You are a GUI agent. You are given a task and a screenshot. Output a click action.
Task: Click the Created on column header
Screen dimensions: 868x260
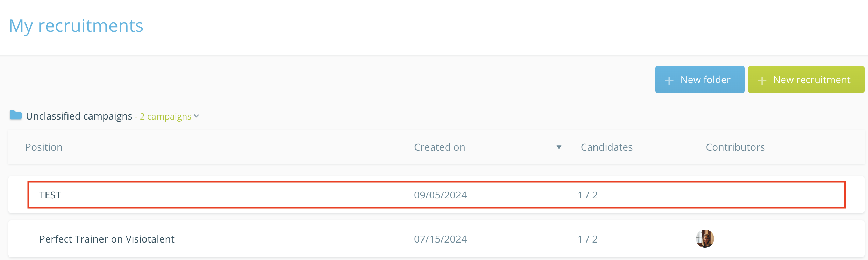click(x=439, y=147)
